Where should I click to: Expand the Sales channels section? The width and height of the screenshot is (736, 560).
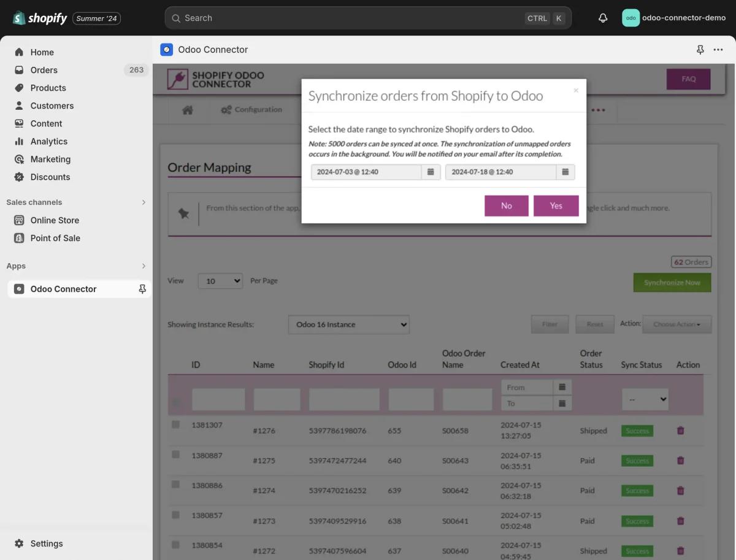(x=144, y=202)
